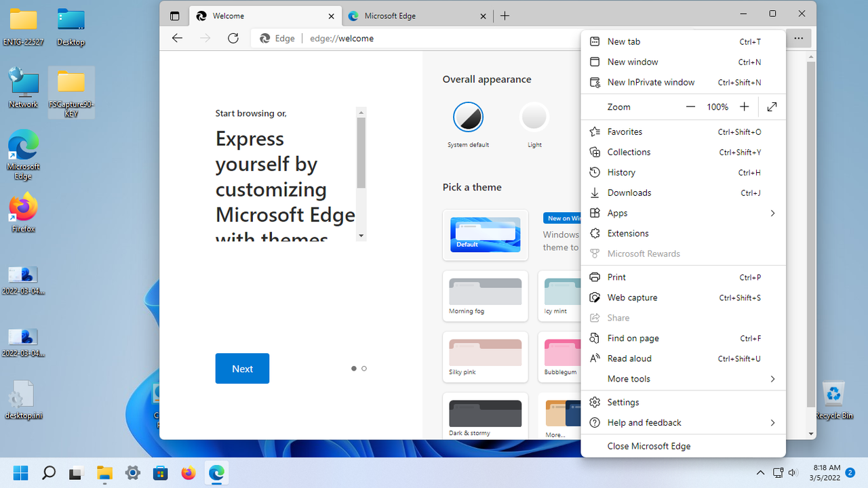Image resolution: width=868 pixels, height=488 pixels.
Task: Choose Silky pink theme
Action: 486,357
